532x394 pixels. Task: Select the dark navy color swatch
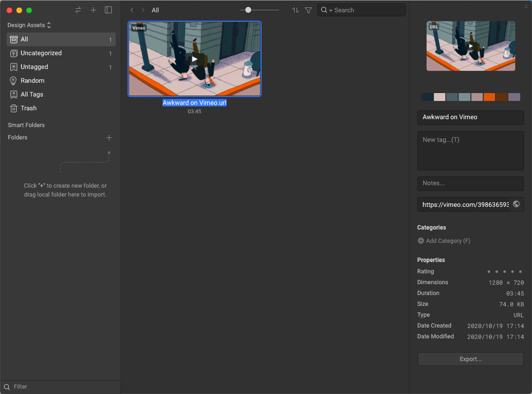[428, 97]
